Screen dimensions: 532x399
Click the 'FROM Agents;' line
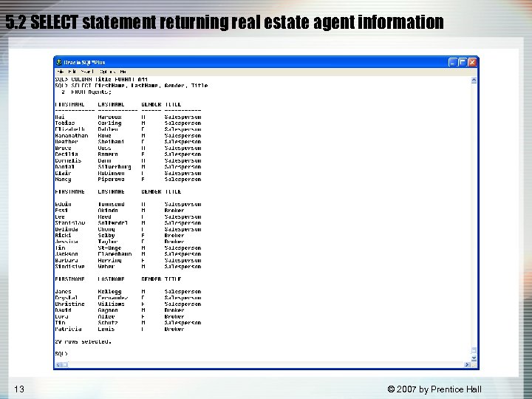[x=86, y=92]
